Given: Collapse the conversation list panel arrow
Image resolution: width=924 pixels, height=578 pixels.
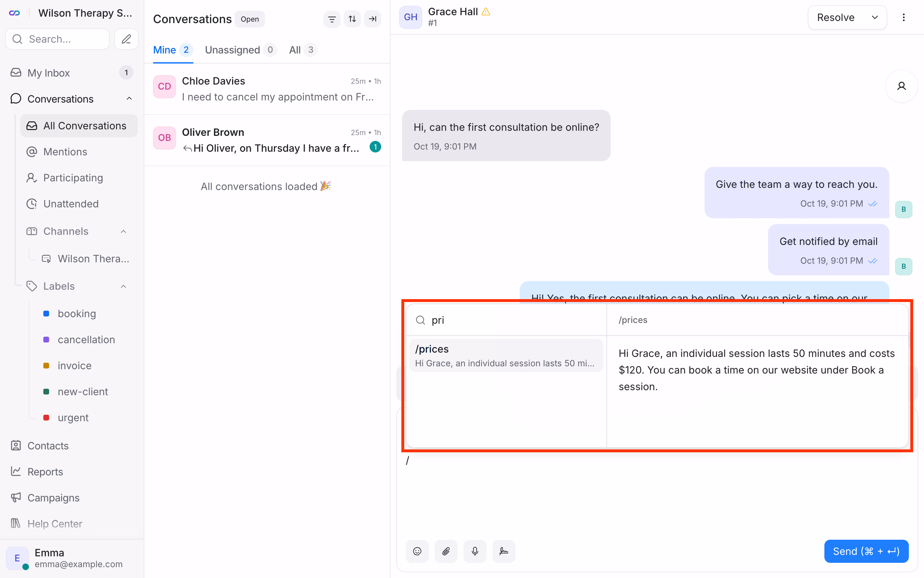Looking at the screenshot, I should (372, 19).
